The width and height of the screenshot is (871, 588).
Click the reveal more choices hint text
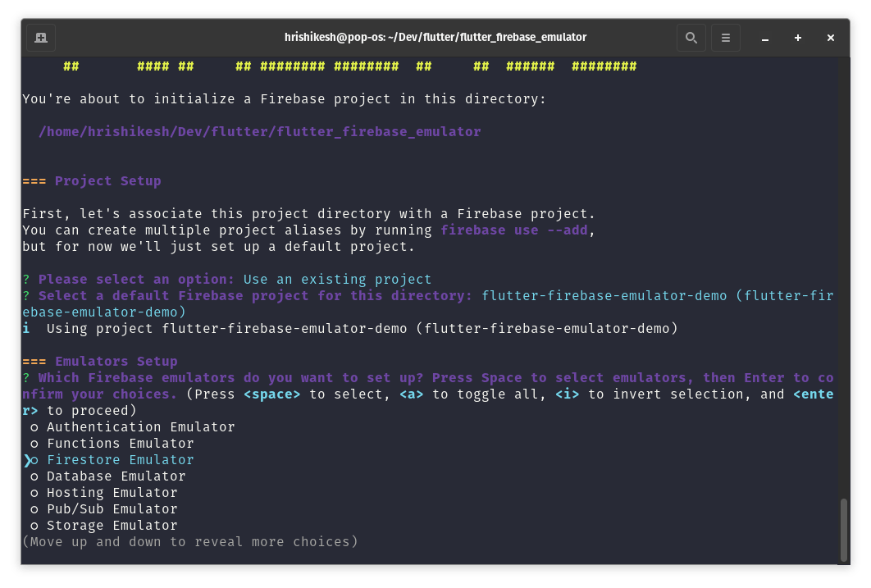point(190,541)
